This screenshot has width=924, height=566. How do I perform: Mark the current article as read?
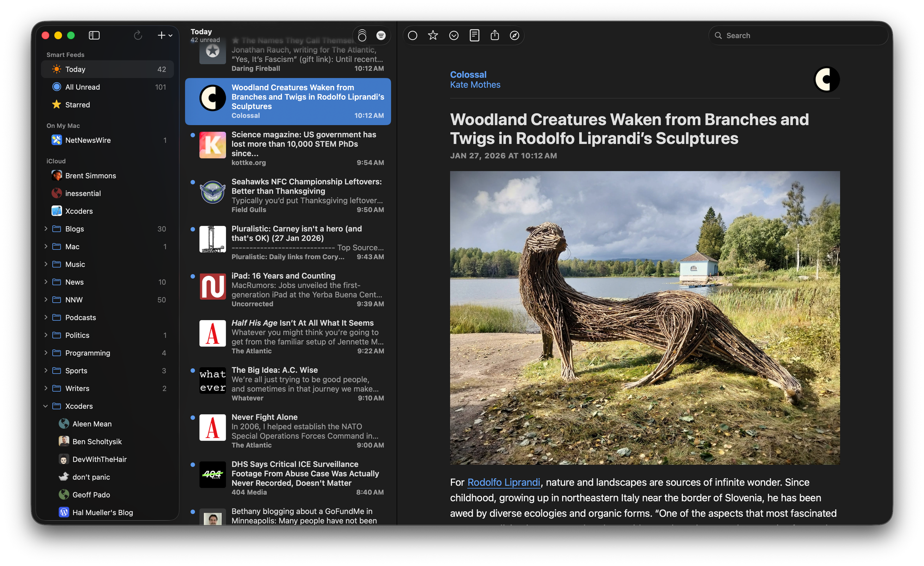tap(413, 35)
